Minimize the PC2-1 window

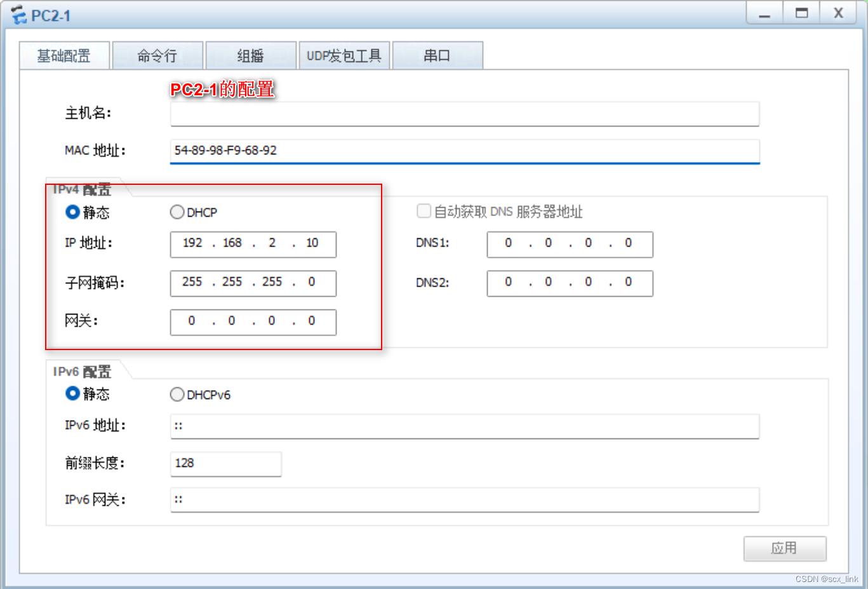point(765,13)
